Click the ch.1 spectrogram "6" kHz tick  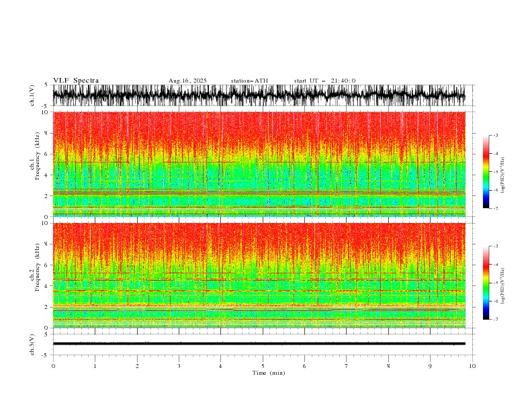(47, 154)
